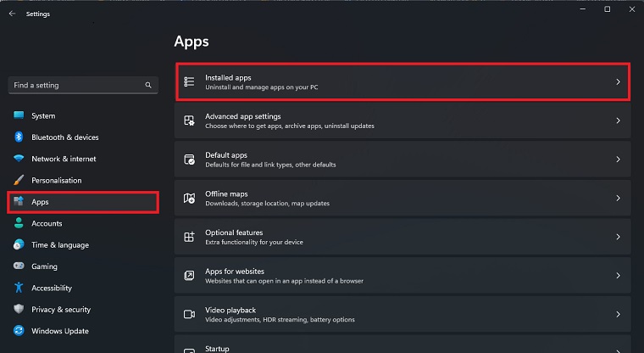Viewport: 644px width, 353px height.
Task: Expand the Installed apps chevron
Action: point(618,82)
